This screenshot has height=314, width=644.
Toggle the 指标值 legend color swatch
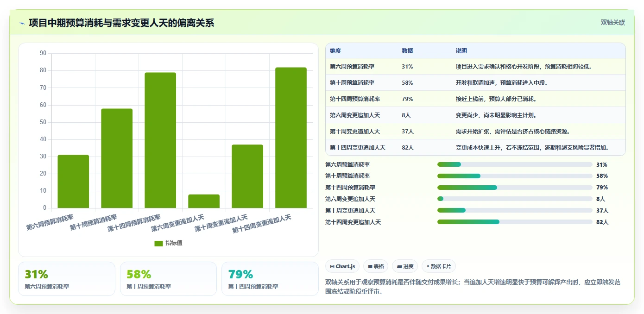pyautogui.click(x=158, y=243)
